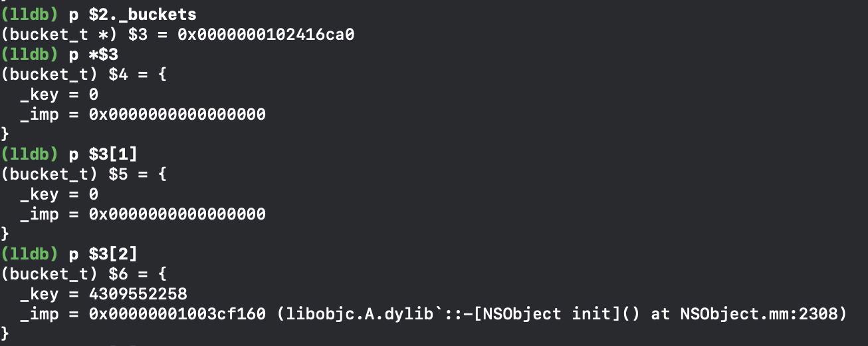The height and width of the screenshot is (346, 868).
Task: Click the closing brace after the $6 bucket
Action: (6, 332)
